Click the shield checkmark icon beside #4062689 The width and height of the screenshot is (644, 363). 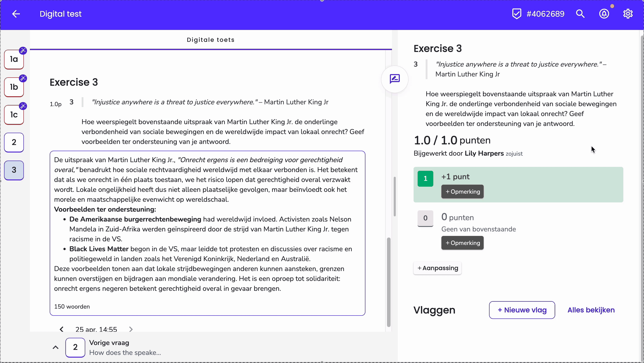tap(517, 14)
